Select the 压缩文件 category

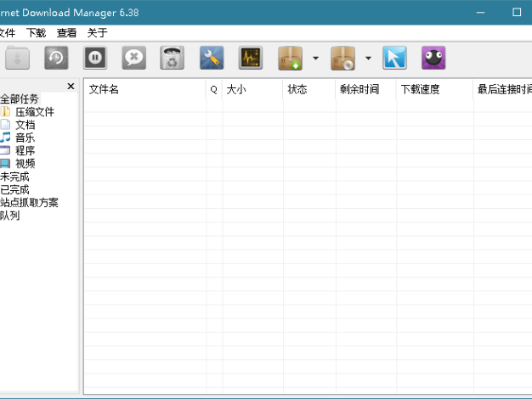pos(35,112)
